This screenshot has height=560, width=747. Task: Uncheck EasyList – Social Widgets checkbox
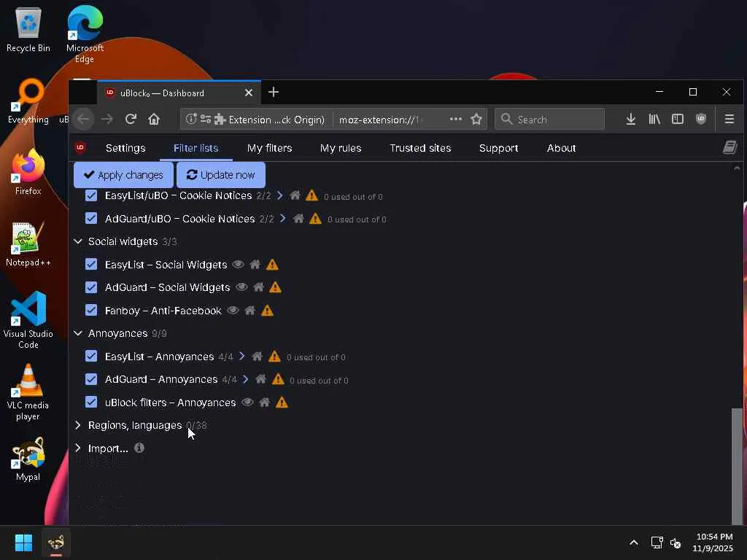point(91,264)
